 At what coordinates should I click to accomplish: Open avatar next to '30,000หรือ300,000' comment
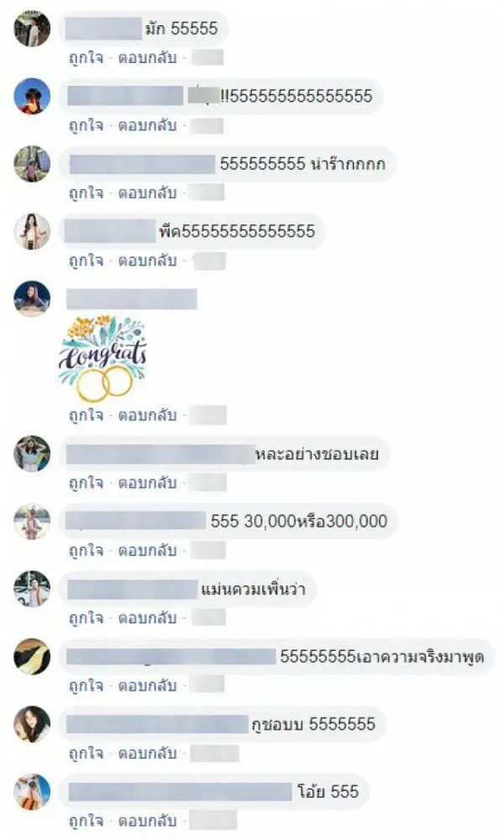pos(32,522)
